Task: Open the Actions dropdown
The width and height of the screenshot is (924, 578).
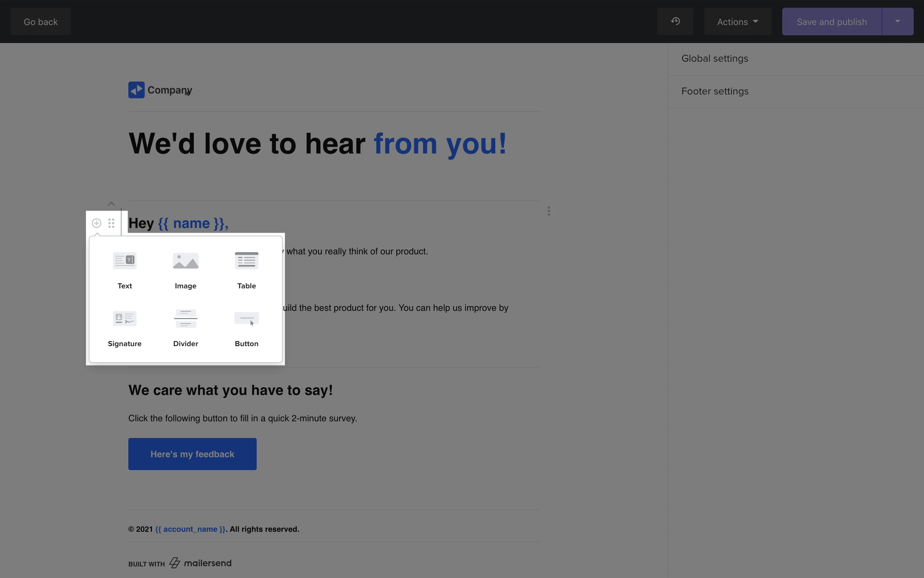Action: (738, 22)
